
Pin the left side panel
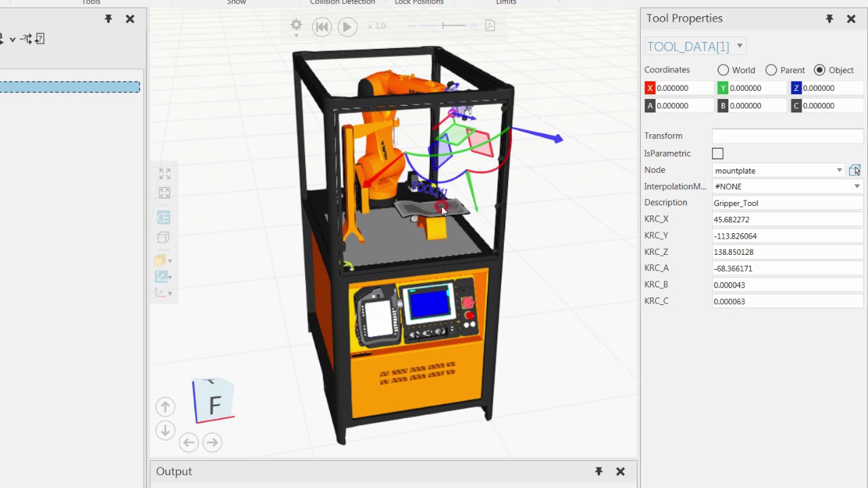[x=108, y=19]
